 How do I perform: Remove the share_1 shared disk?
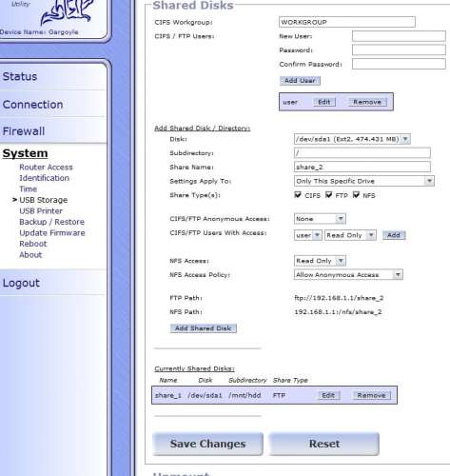tap(371, 395)
